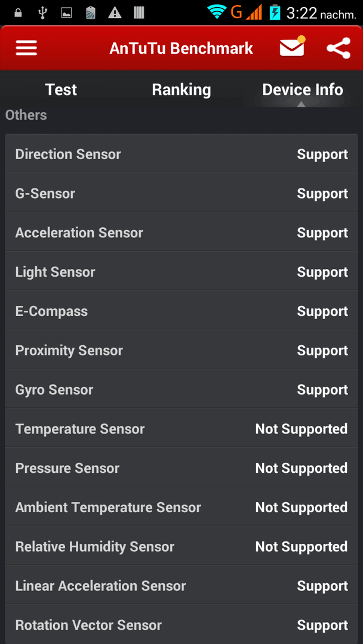Select the Device Info tab

click(x=303, y=89)
